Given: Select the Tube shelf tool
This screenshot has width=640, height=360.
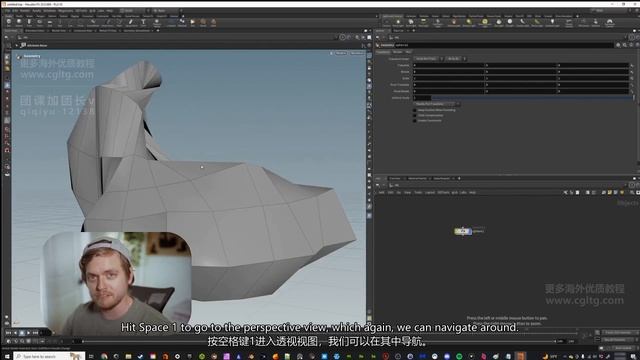Looking at the screenshot, I should point(29,22).
